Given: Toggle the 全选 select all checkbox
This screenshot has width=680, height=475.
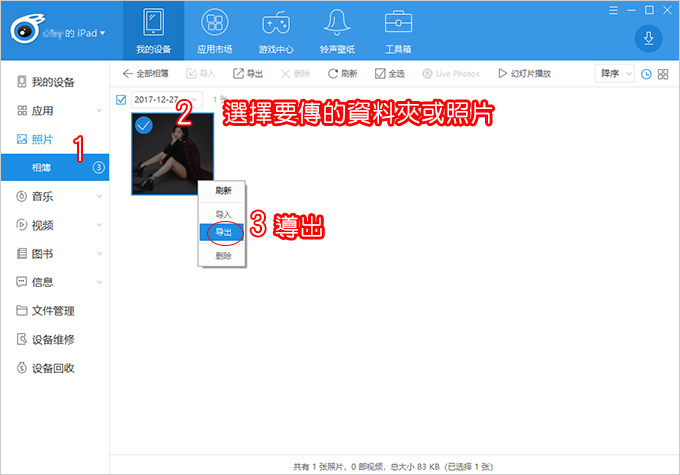Looking at the screenshot, I should 389,74.
